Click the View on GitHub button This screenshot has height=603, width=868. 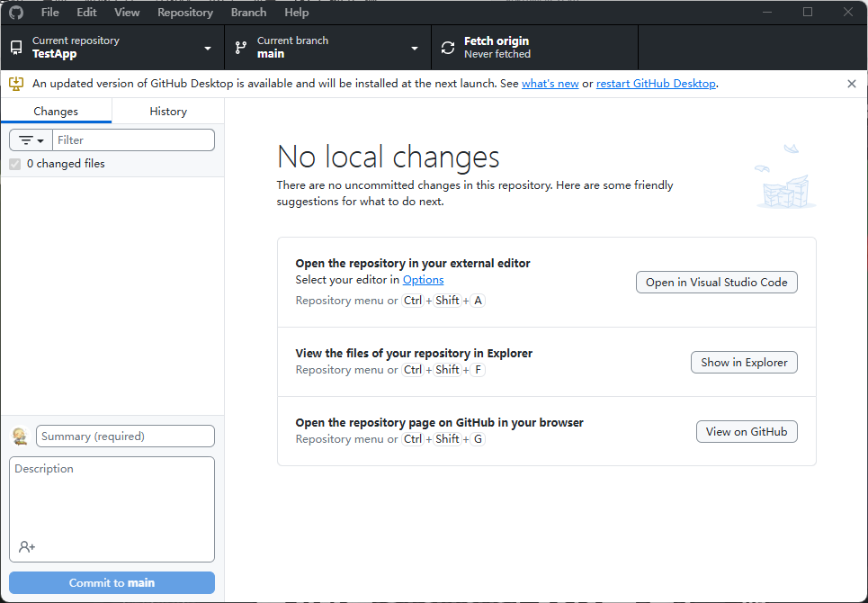747,432
